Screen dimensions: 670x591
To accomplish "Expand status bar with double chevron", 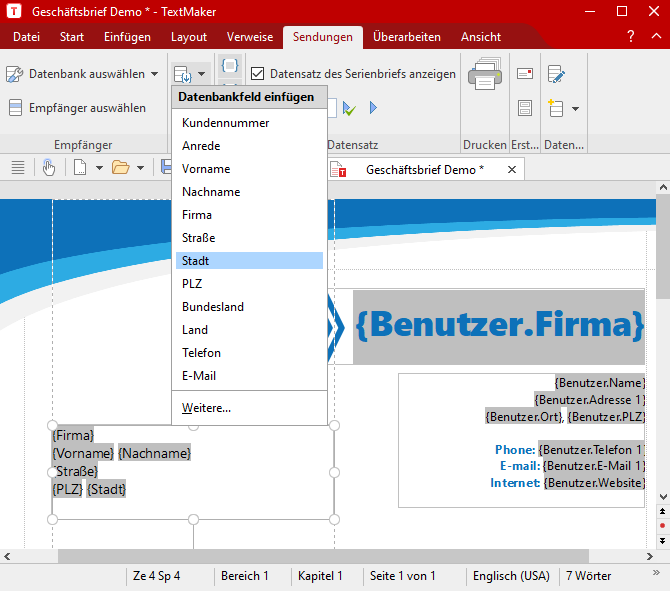I will pos(656,573).
